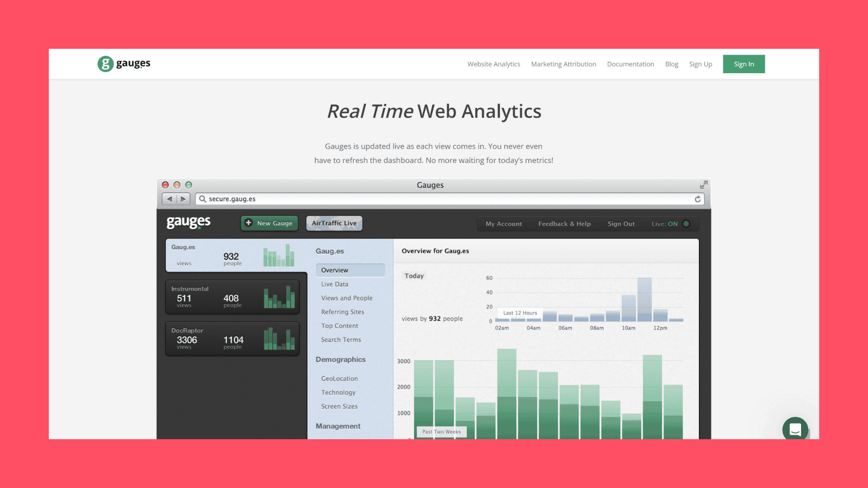
Task: Select Referring Sites in sidebar
Action: pos(342,312)
